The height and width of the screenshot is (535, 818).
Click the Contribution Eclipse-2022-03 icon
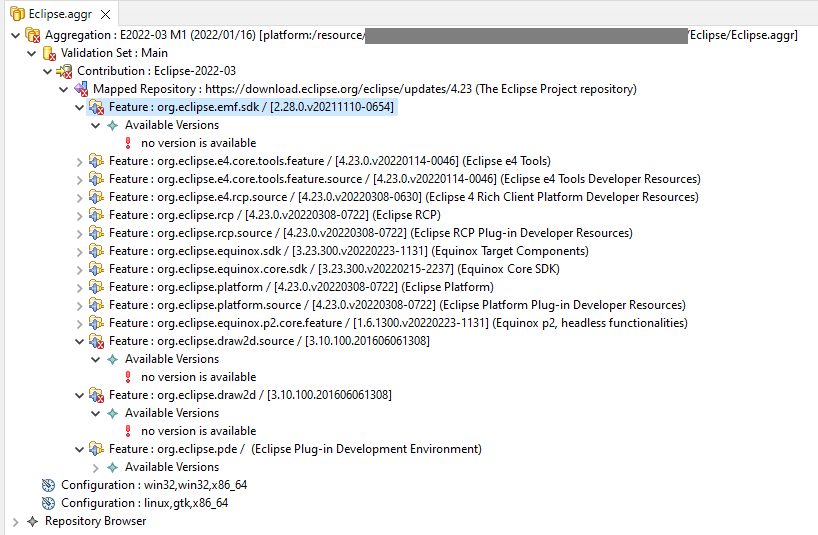(x=64, y=71)
